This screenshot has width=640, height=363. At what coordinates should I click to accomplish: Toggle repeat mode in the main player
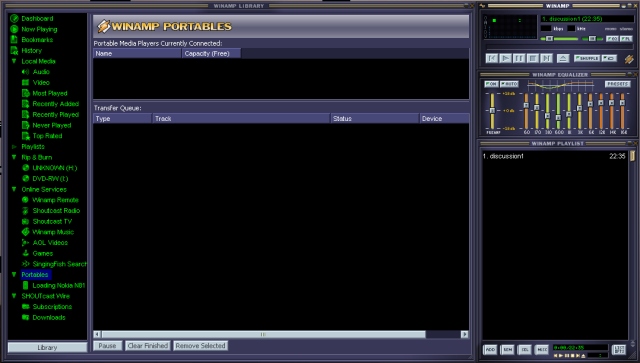tap(609, 58)
